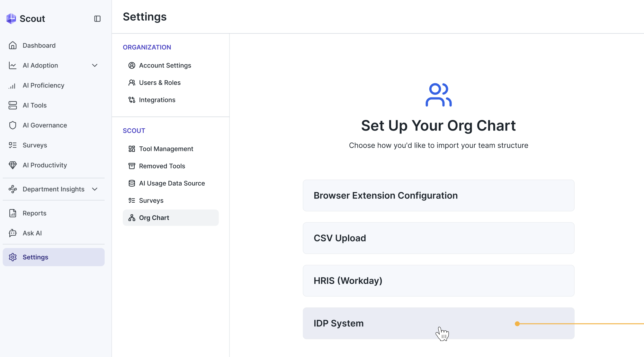
Task: Click the AI Tools server icon
Action: (x=13, y=105)
